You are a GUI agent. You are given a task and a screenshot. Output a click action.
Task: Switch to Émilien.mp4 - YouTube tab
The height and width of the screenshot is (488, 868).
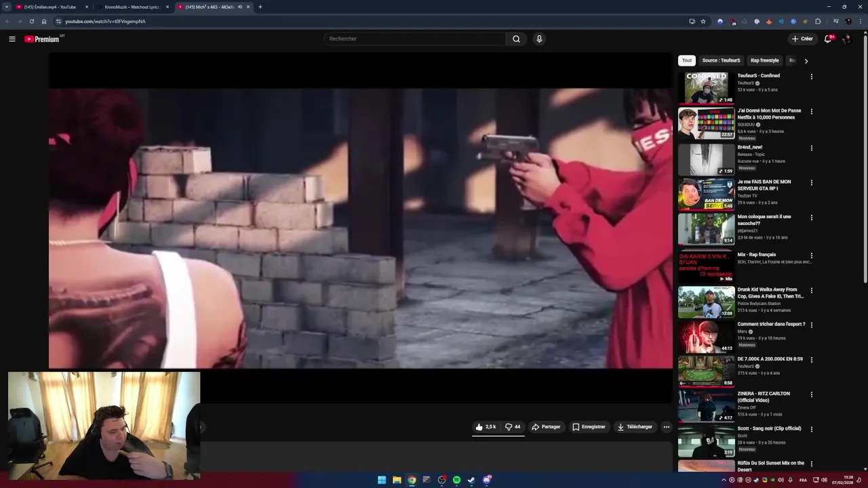pos(49,7)
